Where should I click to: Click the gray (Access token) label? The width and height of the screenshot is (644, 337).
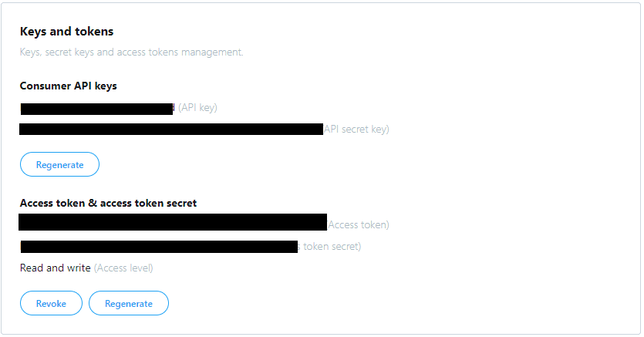358,225
